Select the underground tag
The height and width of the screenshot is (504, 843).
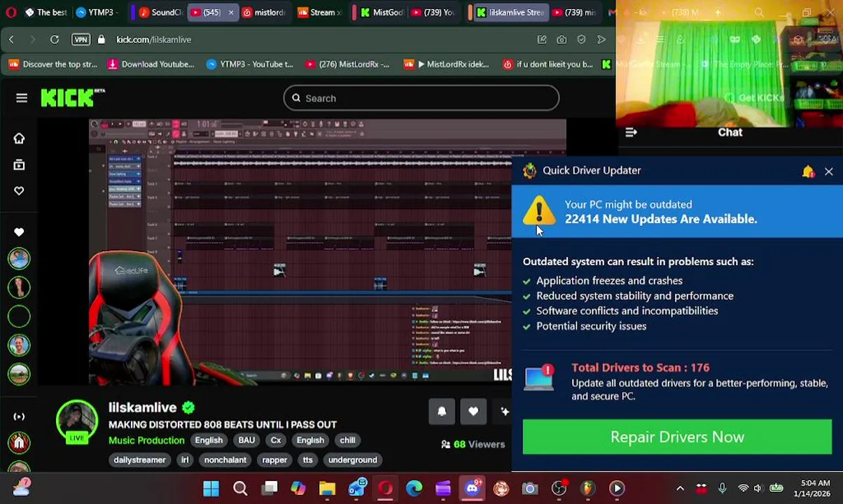pos(352,460)
